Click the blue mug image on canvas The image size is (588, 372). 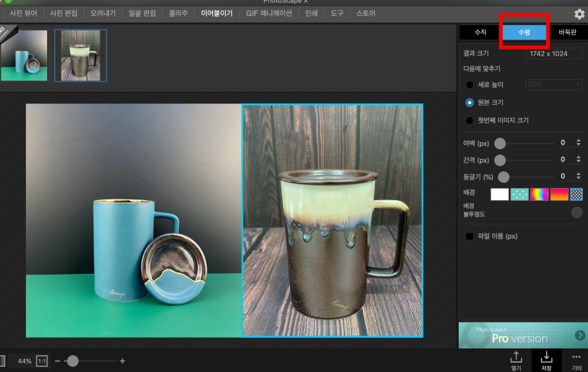(134, 221)
